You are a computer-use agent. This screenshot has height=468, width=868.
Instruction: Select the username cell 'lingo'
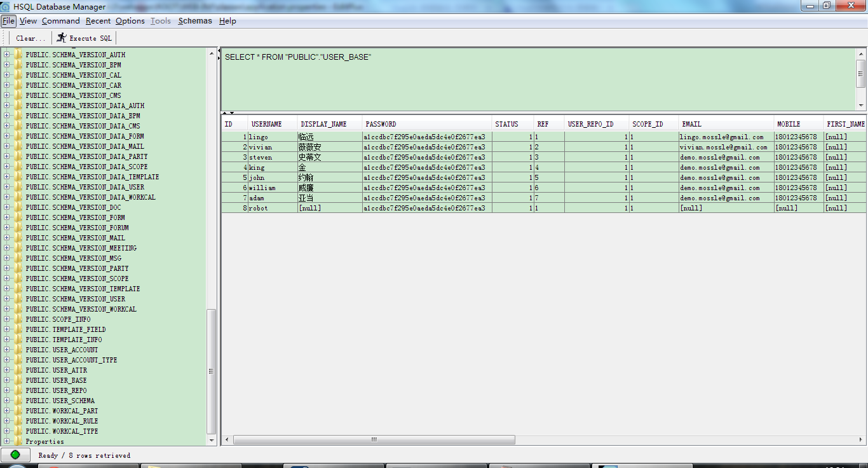tap(273, 137)
